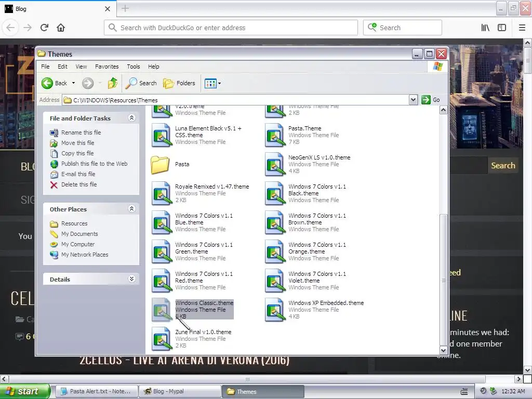Click Move this file
The width and height of the screenshot is (532, 399).
[78, 143]
